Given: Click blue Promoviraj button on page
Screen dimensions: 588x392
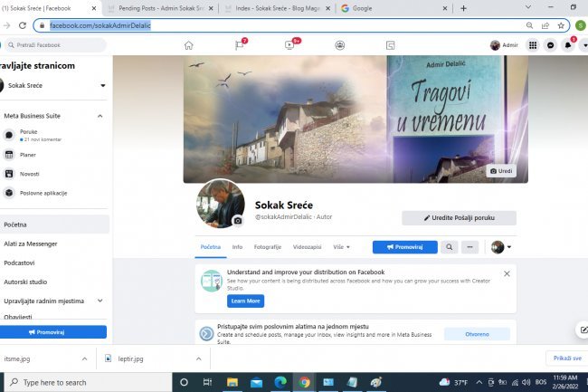Looking at the screenshot, I should [405, 247].
